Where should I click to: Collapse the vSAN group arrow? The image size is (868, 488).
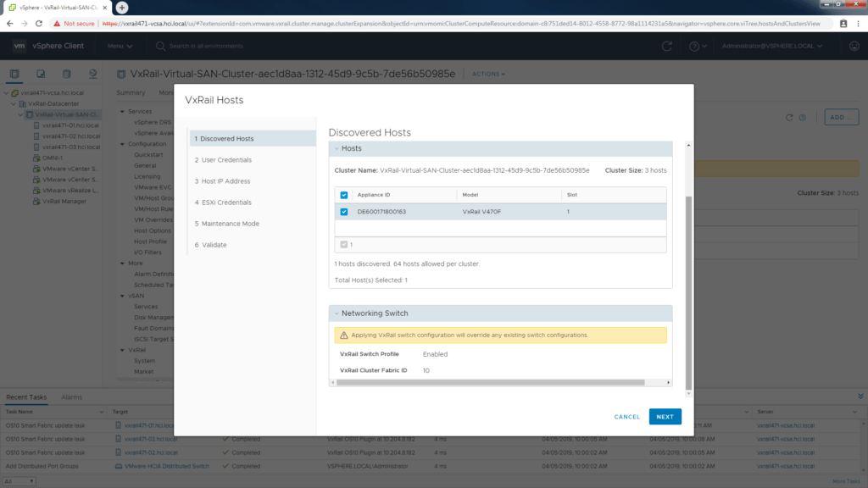click(x=122, y=296)
